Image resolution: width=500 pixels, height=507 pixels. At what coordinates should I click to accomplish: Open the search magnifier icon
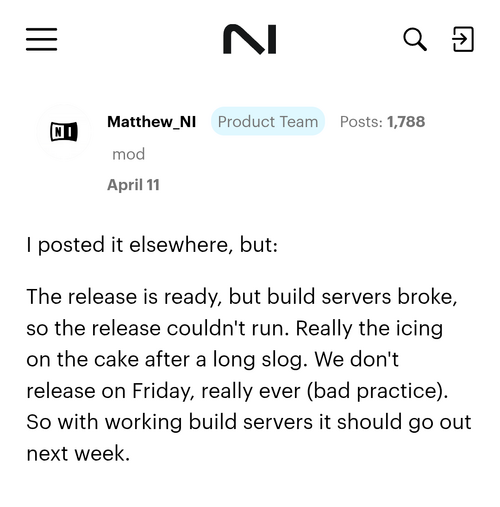point(415,39)
